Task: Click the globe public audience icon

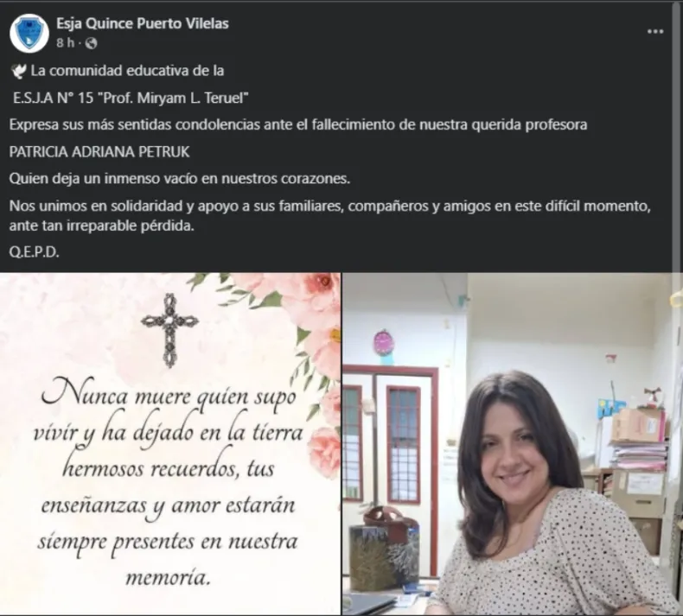Action: 91,43
